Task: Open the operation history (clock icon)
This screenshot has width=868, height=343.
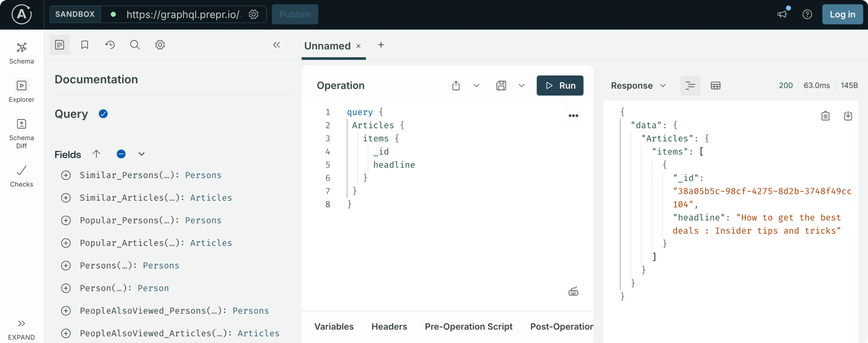Action: [x=109, y=45]
